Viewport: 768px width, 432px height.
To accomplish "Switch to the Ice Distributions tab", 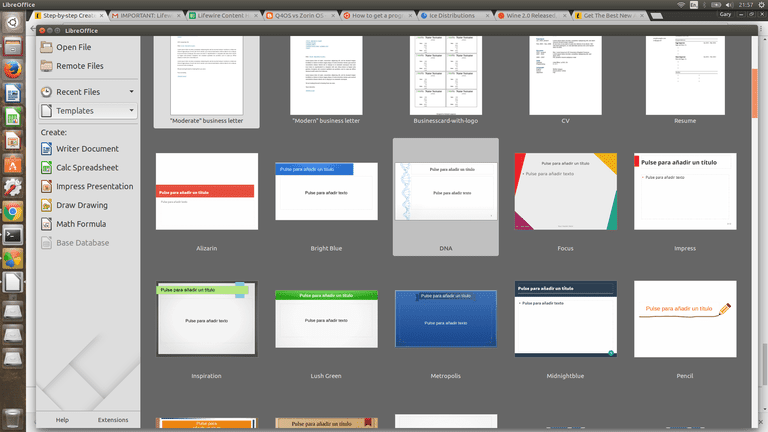I will [x=455, y=16].
